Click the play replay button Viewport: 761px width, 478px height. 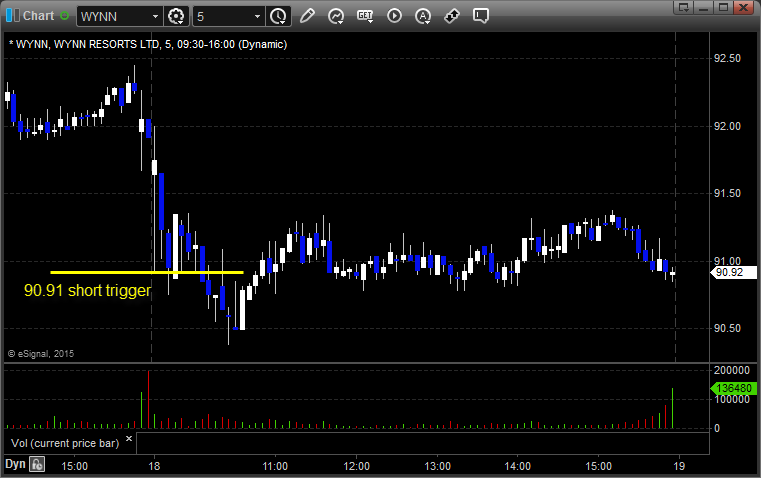pos(394,16)
